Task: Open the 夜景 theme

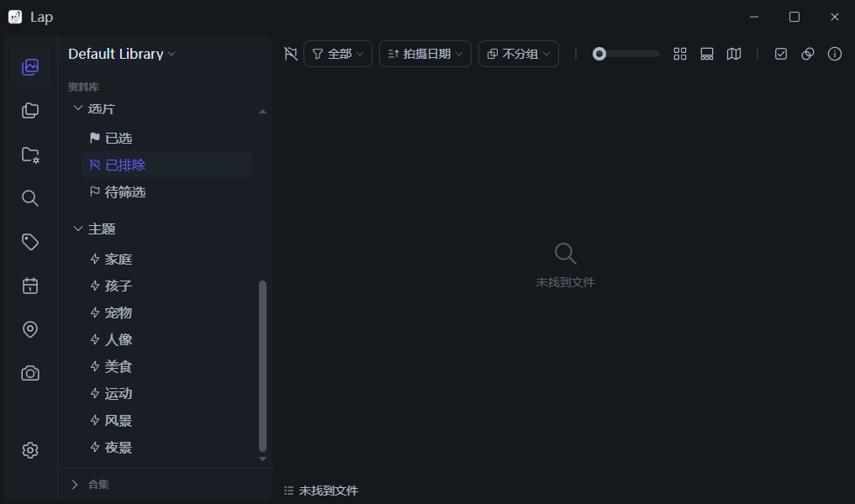Action: tap(166, 448)
